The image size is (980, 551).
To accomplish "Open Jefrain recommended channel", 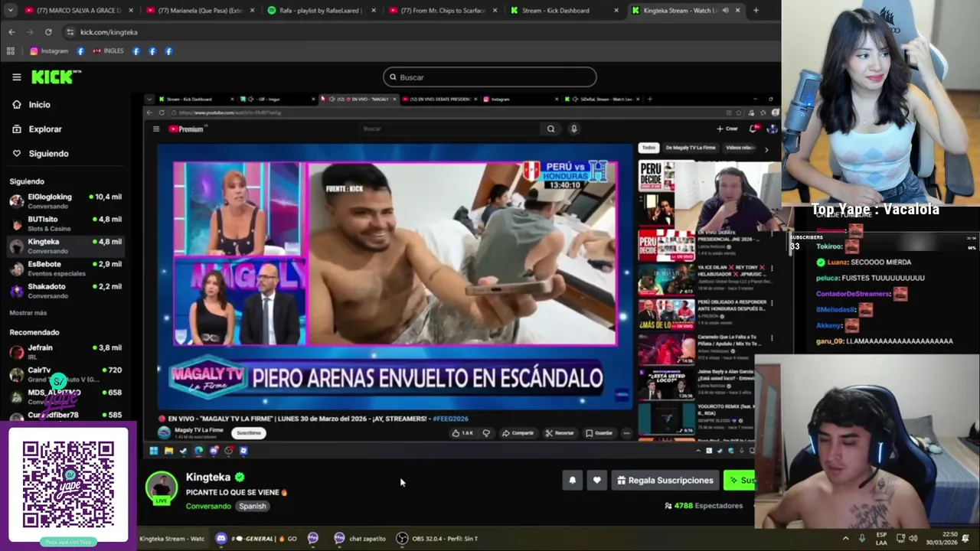I will (x=65, y=352).
